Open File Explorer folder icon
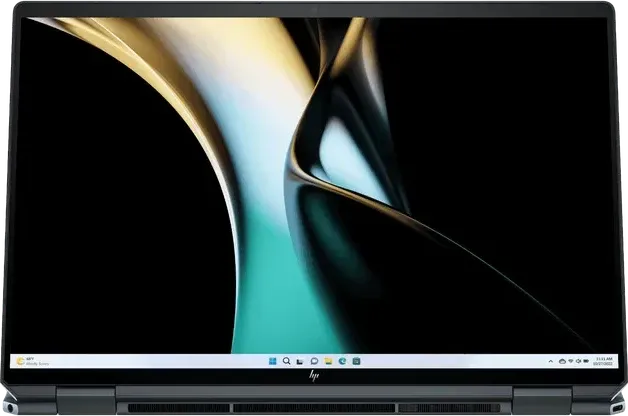 pyautogui.click(x=328, y=360)
